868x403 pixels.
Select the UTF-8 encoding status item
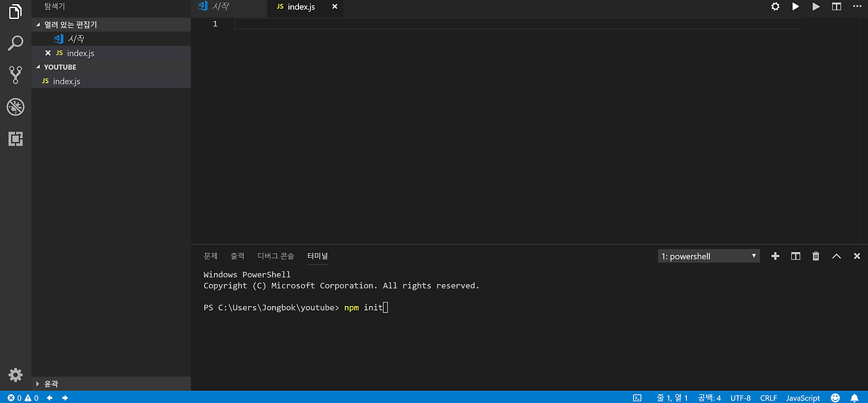[741, 398]
